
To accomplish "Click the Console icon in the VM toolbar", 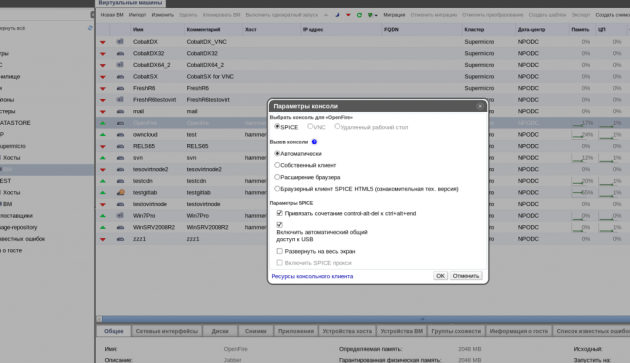I will (x=370, y=15).
